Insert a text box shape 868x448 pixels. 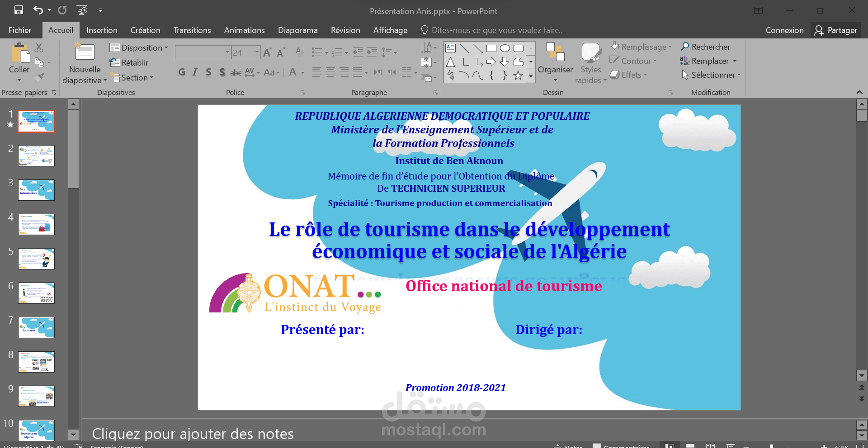tap(451, 48)
